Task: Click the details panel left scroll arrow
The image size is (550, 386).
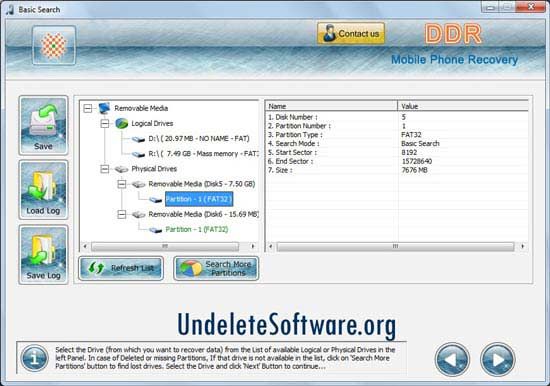Action: 270,246
